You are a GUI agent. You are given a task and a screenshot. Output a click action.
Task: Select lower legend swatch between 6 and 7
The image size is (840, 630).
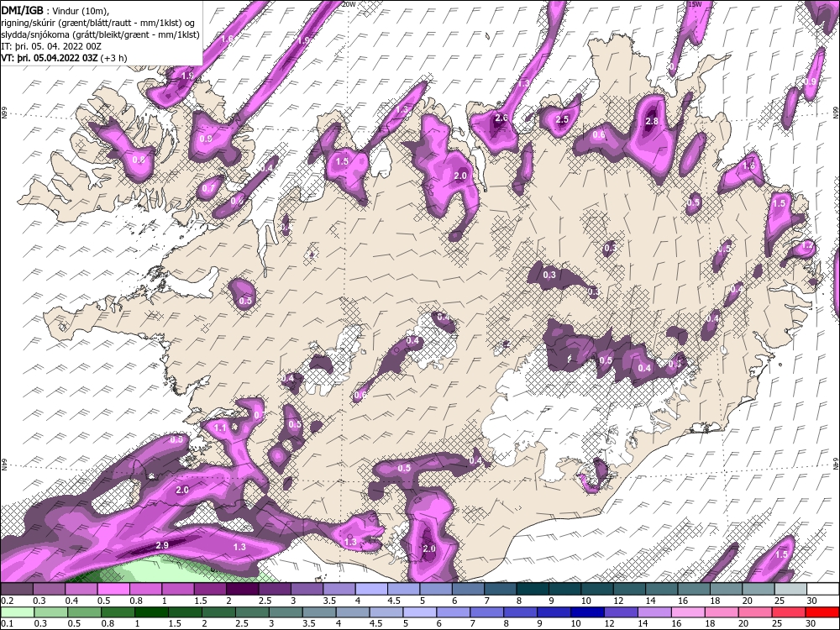(x=453, y=612)
